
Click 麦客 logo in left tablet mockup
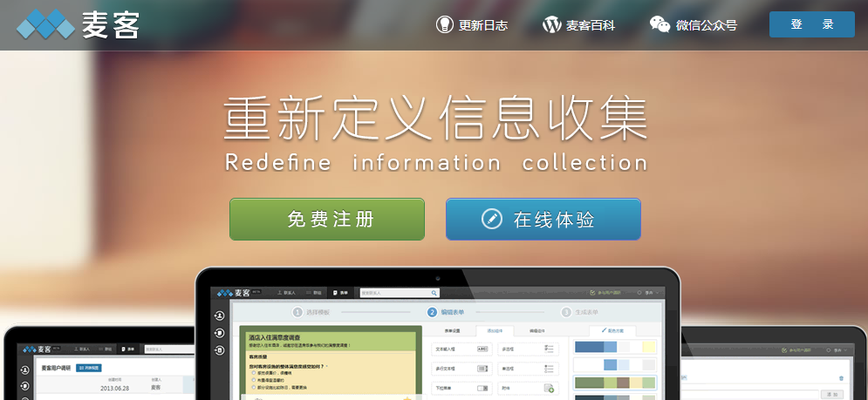click(38, 349)
